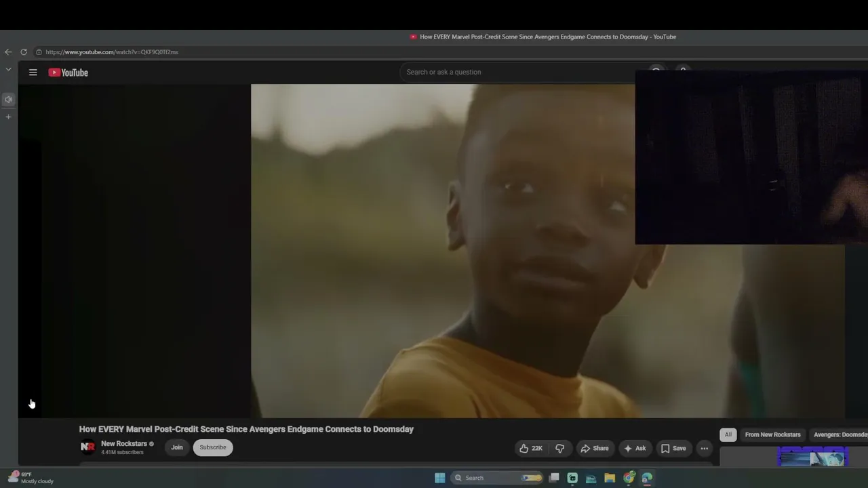Open the New Rockstars channel name link
This screenshot has width=868, height=488.
[x=124, y=444]
